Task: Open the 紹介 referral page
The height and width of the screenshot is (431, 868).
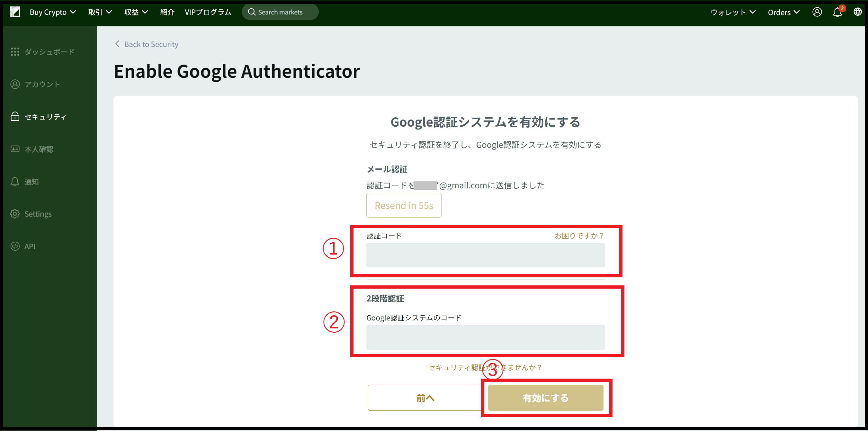Action: [x=167, y=12]
